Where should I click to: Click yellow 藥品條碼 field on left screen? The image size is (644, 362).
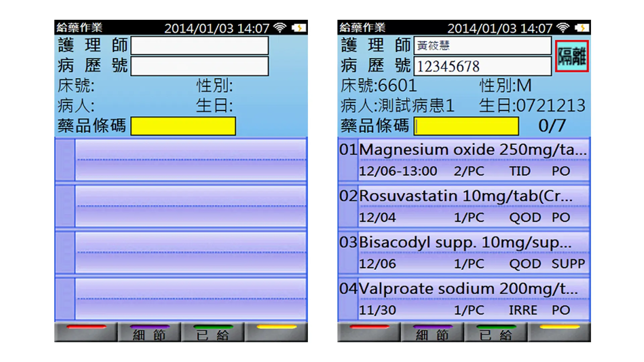point(183,126)
